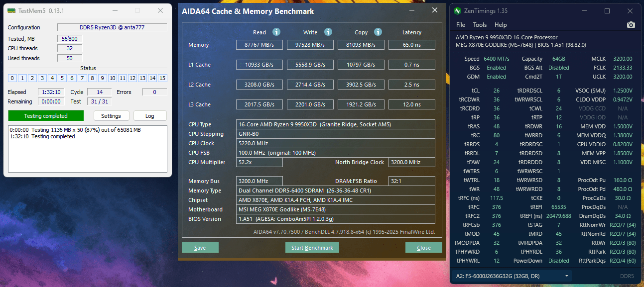Click Memory Read value 87767 MB/s
644x287 pixels.
point(259,45)
